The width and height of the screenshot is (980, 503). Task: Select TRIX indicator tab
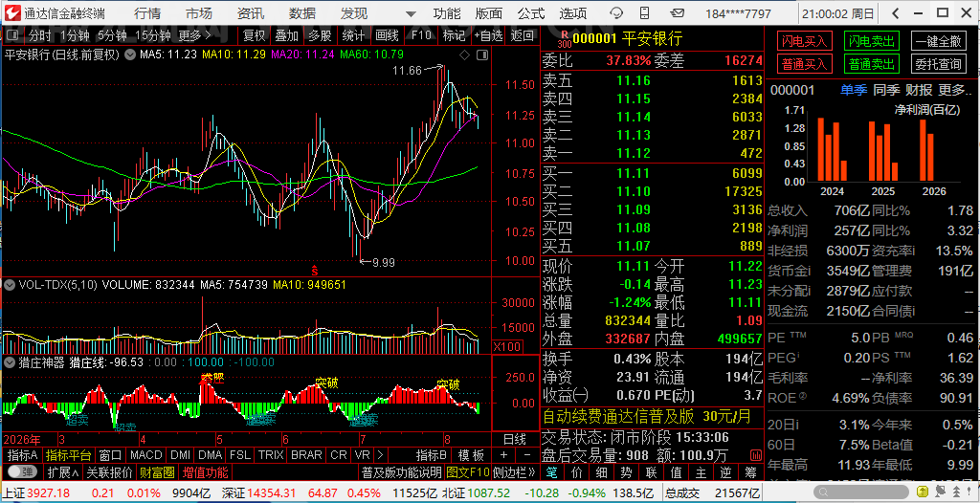point(271,455)
